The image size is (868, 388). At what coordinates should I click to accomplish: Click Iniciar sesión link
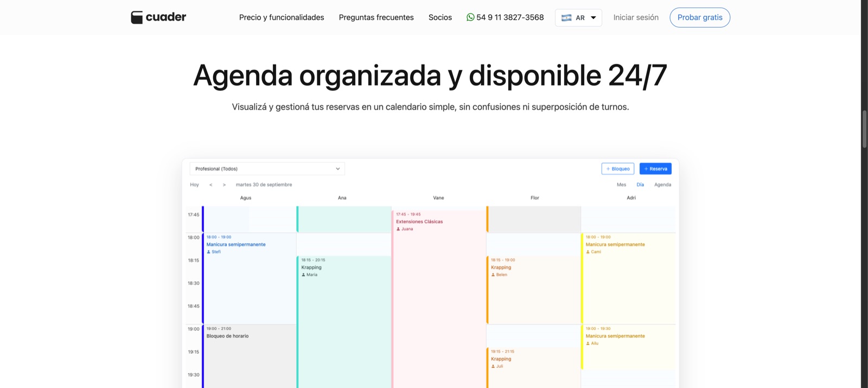pyautogui.click(x=636, y=17)
